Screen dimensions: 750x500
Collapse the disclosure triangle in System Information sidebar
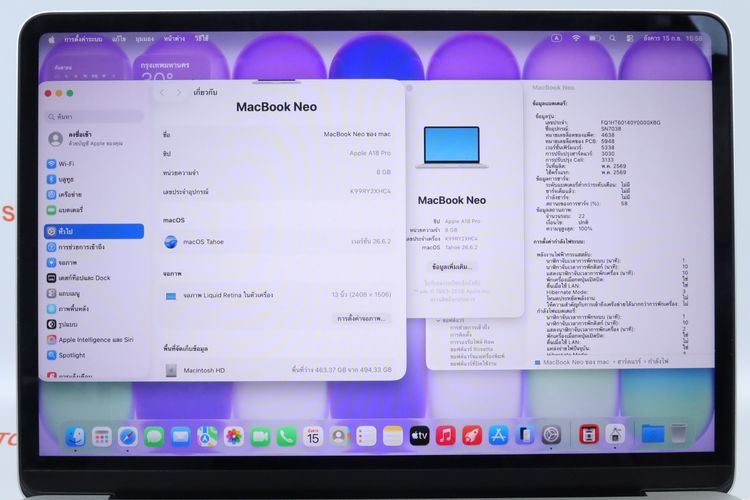pos(438,320)
